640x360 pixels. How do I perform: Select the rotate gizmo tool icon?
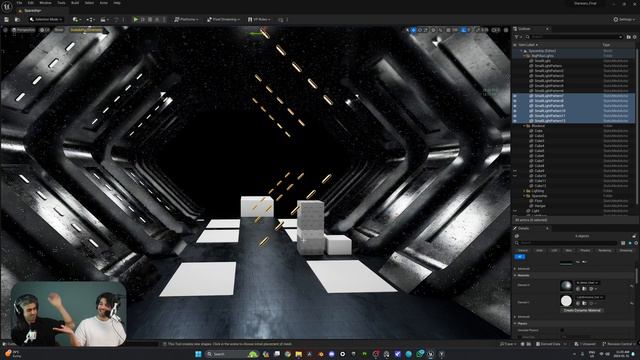coord(420,30)
